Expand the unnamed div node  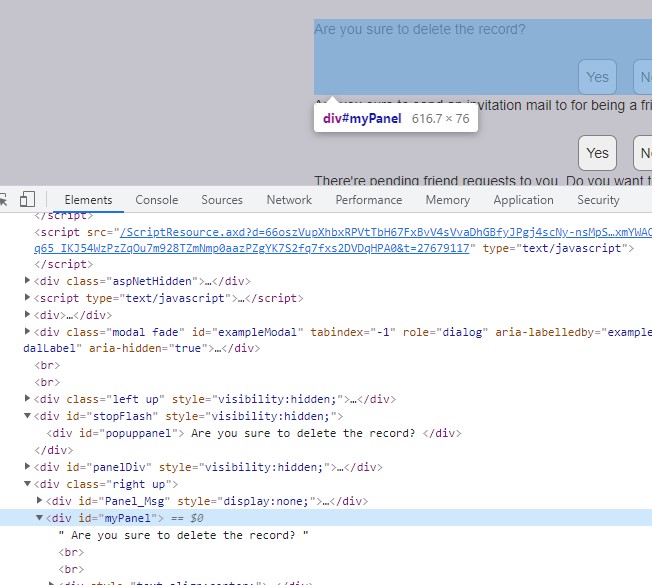click(x=27, y=314)
